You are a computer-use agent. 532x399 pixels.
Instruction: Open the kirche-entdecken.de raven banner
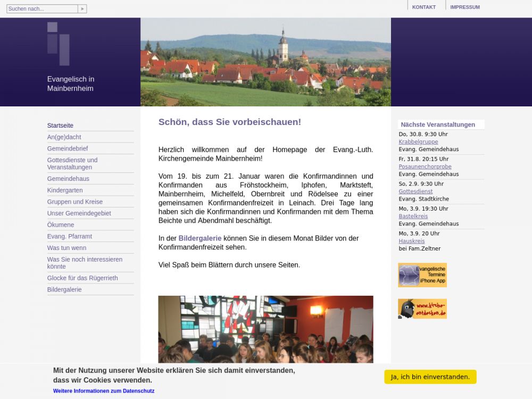tap(422, 309)
